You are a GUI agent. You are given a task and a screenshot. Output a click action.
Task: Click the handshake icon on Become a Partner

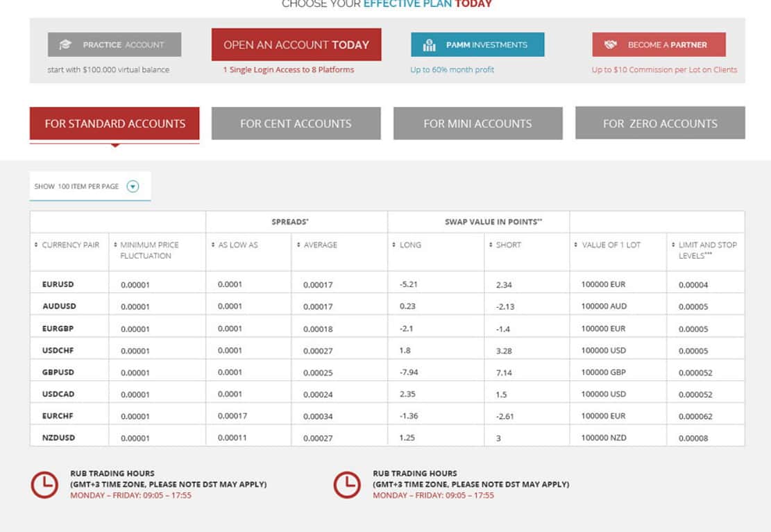610,45
